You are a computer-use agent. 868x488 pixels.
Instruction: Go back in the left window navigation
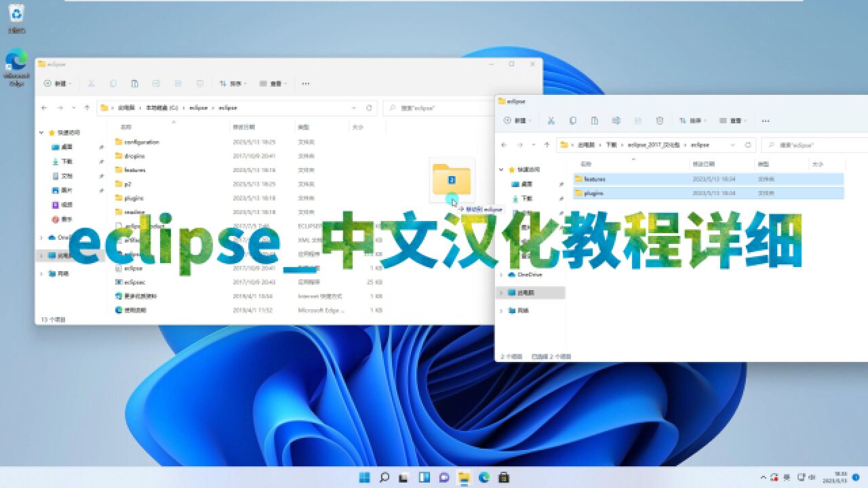click(x=44, y=108)
